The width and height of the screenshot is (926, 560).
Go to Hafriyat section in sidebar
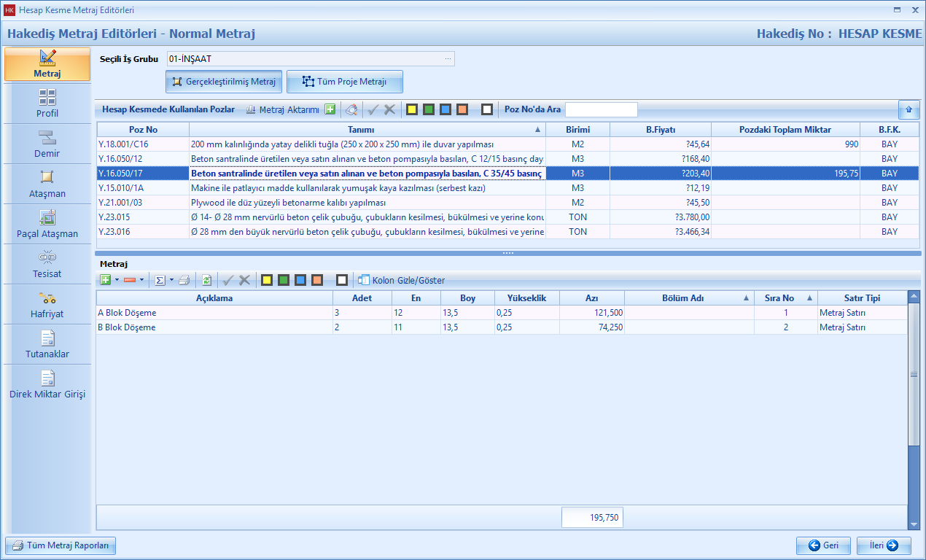tap(47, 304)
